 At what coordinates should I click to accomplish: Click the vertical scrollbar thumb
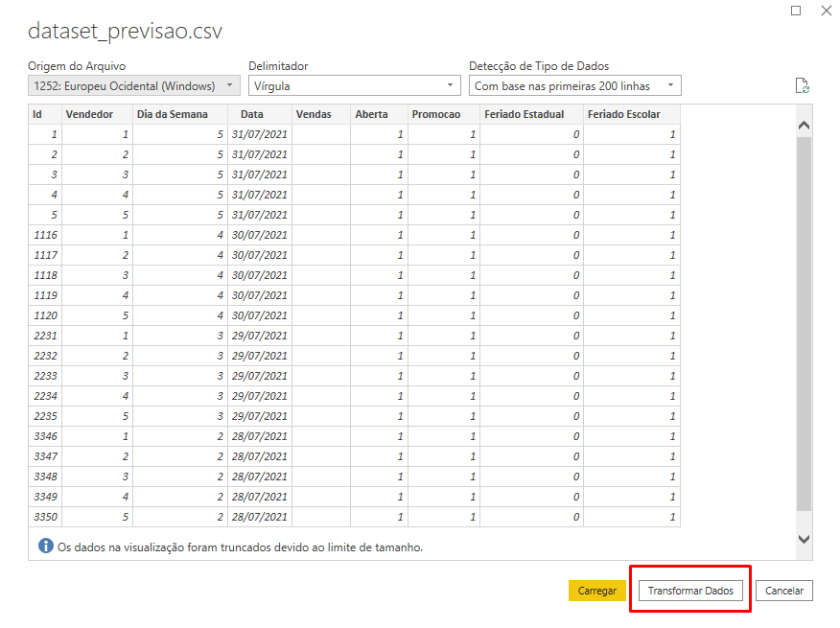pyautogui.click(x=804, y=324)
